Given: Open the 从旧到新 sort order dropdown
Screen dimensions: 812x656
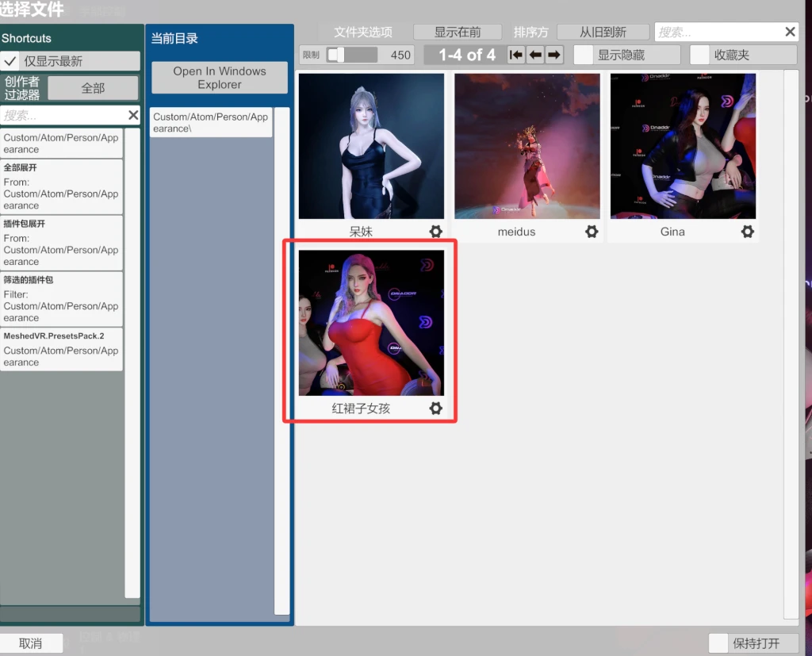Looking at the screenshot, I should pyautogui.click(x=602, y=32).
